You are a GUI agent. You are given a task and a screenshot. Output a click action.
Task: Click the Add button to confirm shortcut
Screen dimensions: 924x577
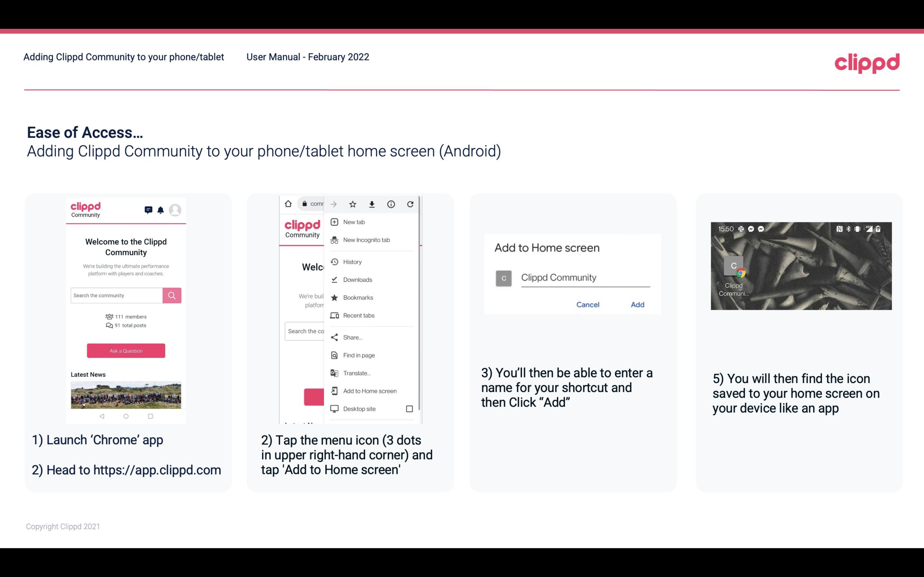(637, 305)
